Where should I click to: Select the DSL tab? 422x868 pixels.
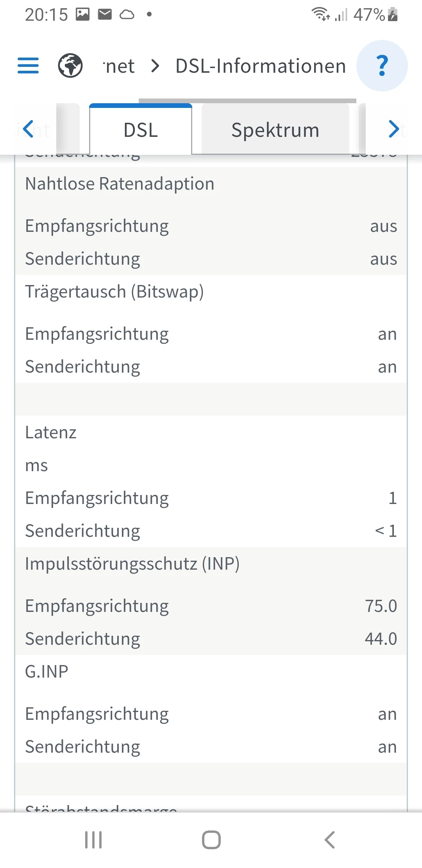tap(141, 130)
